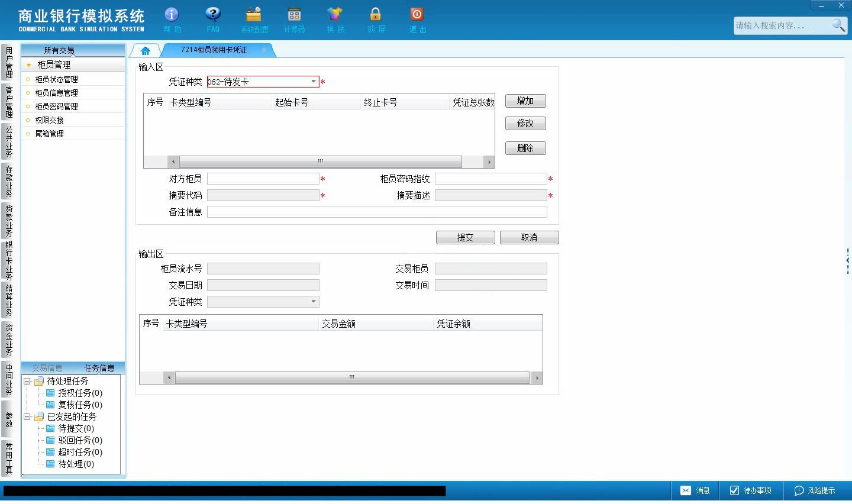Open the 帮助 help icon
This screenshot has width=852, height=504.
pyautogui.click(x=172, y=14)
